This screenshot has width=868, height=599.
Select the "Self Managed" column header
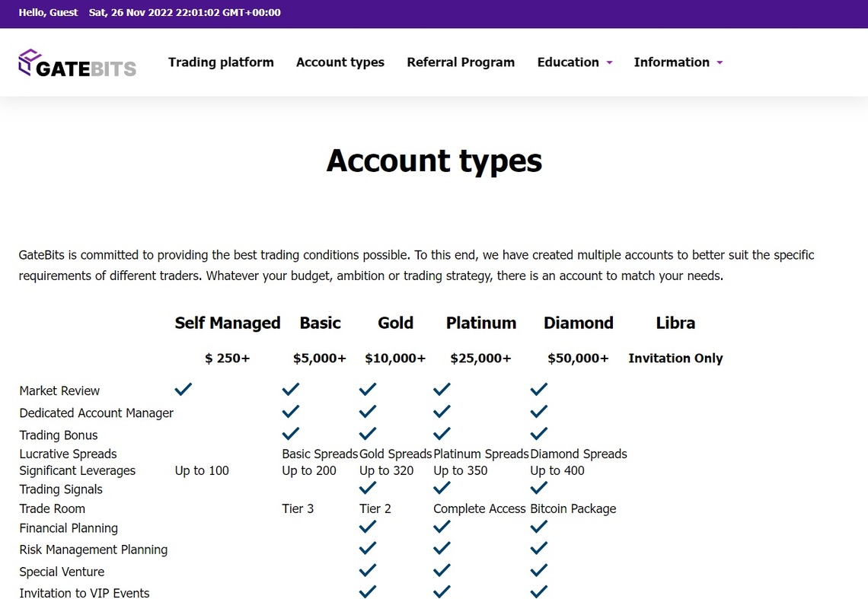228,323
